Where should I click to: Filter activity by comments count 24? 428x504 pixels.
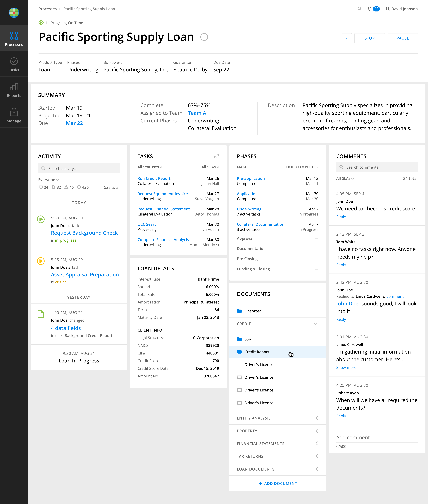(43, 187)
